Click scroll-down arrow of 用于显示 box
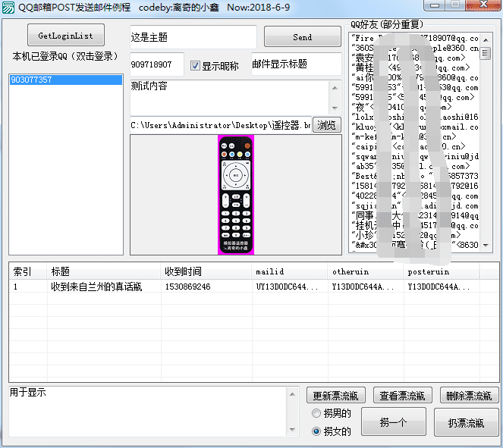 [292, 429]
